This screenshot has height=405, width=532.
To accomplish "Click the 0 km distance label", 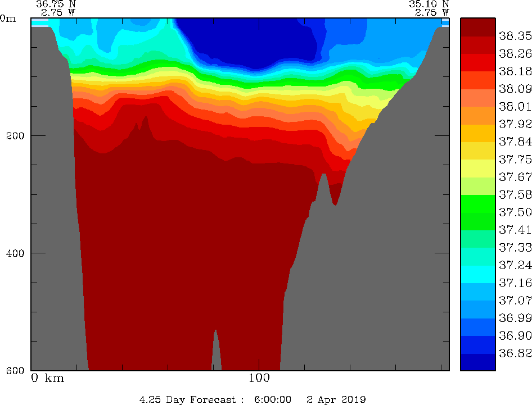I will click(x=47, y=378).
